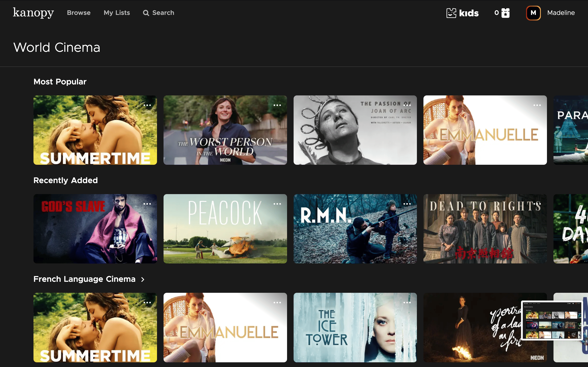
Task: Open three-dot menu on R.M.N. thumbnail
Action: tap(407, 204)
